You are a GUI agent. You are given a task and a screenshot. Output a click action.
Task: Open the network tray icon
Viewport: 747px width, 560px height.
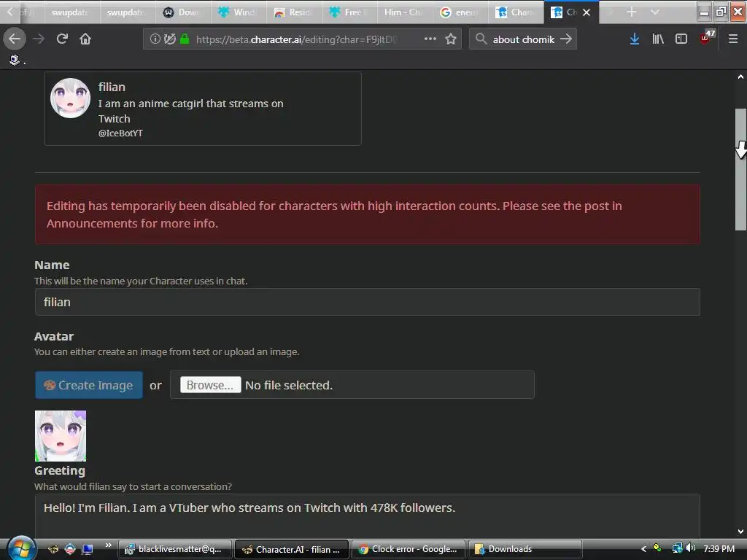click(677, 548)
